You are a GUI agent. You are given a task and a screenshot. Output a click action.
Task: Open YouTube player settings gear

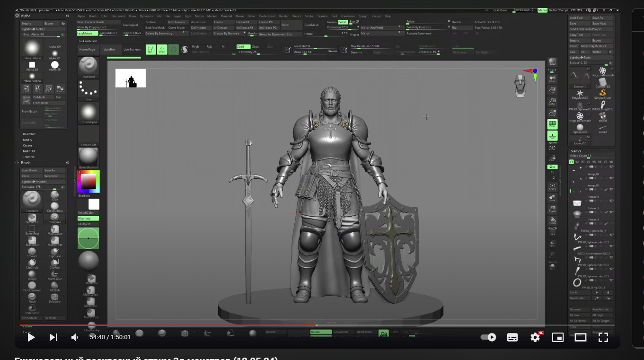[535, 337]
